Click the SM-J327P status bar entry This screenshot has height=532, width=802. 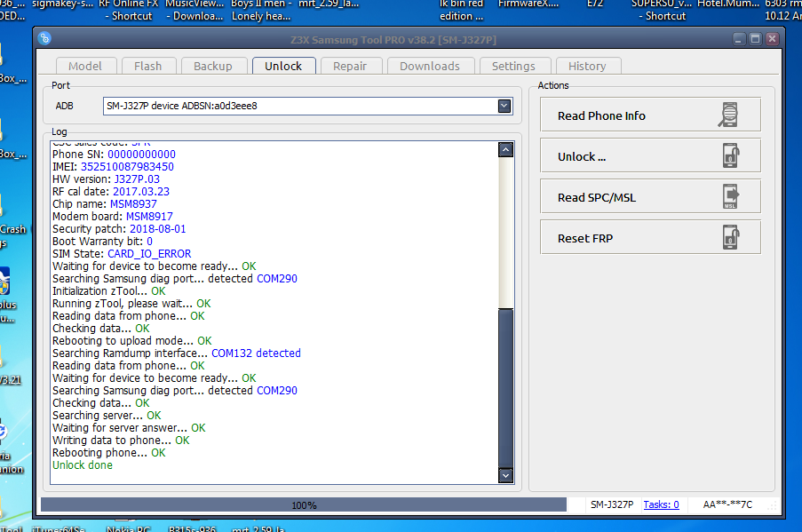(612, 504)
